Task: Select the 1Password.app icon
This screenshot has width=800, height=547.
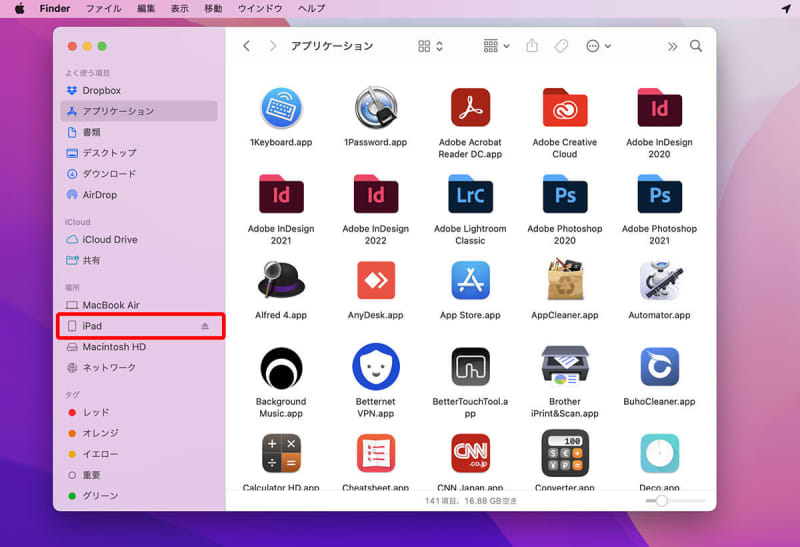Action: 376,108
